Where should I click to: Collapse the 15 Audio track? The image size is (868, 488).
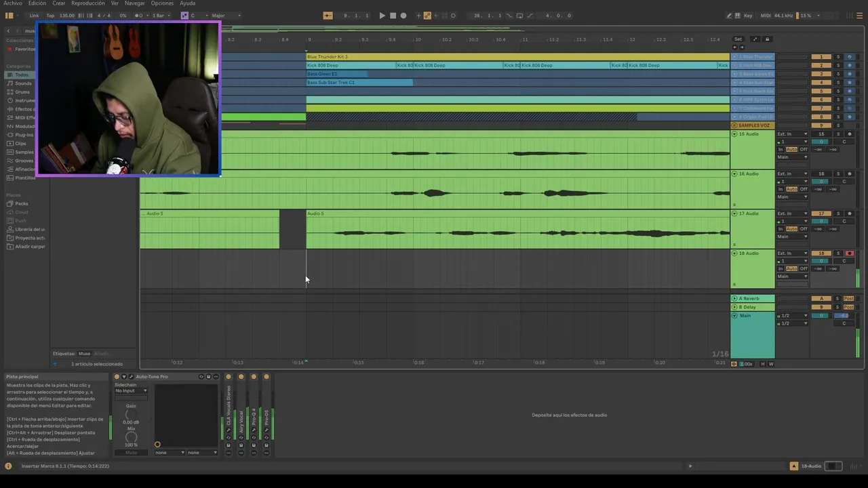coord(734,134)
